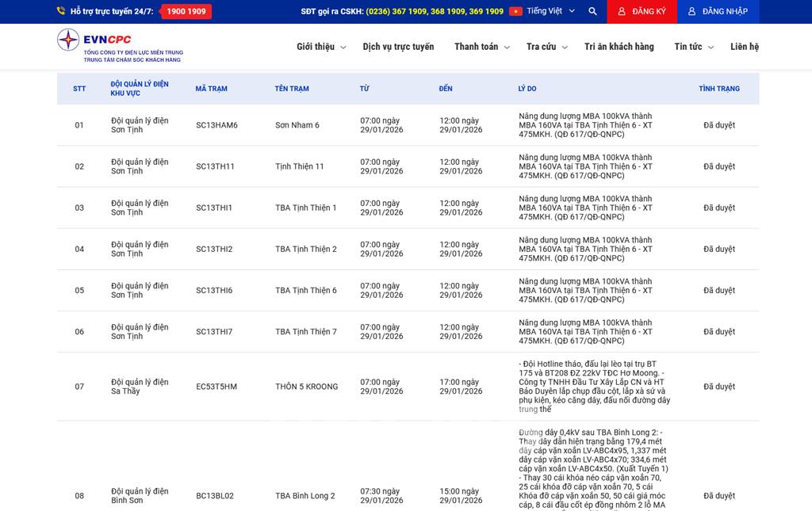Click the CSKH phone number (0236) 367 1909
Viewport: 812px width, 511px height.
click(396, 12)
